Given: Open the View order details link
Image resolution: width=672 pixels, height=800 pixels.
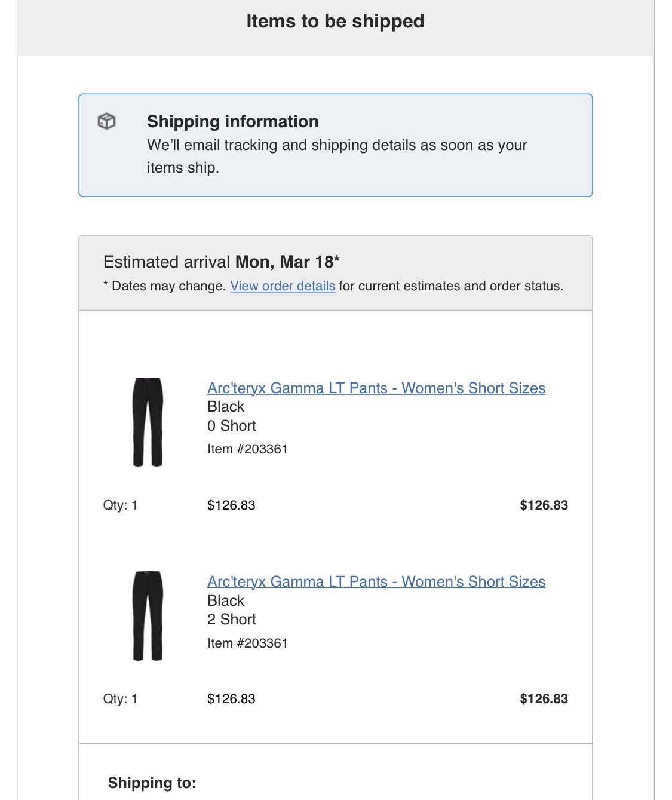Looking at the screenshot, I should pyautogui.click(x=283, y=286).
